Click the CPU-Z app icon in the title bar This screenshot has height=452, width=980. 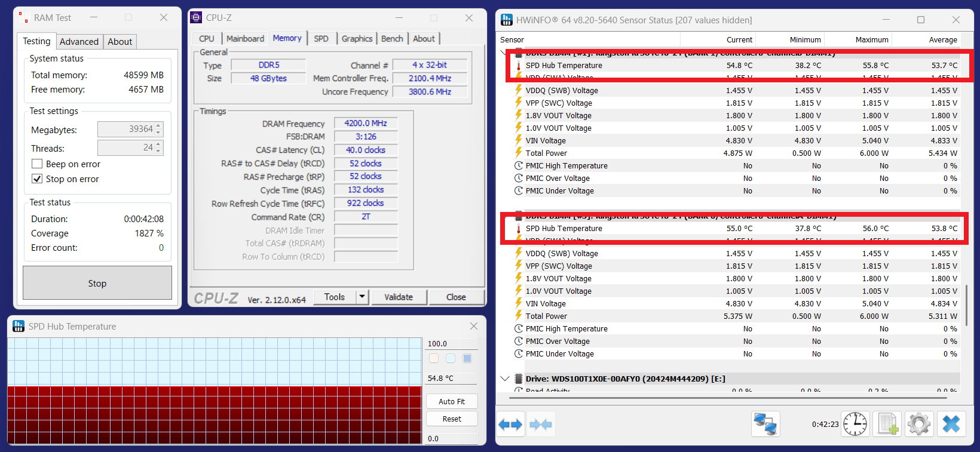tap(197, 18)
